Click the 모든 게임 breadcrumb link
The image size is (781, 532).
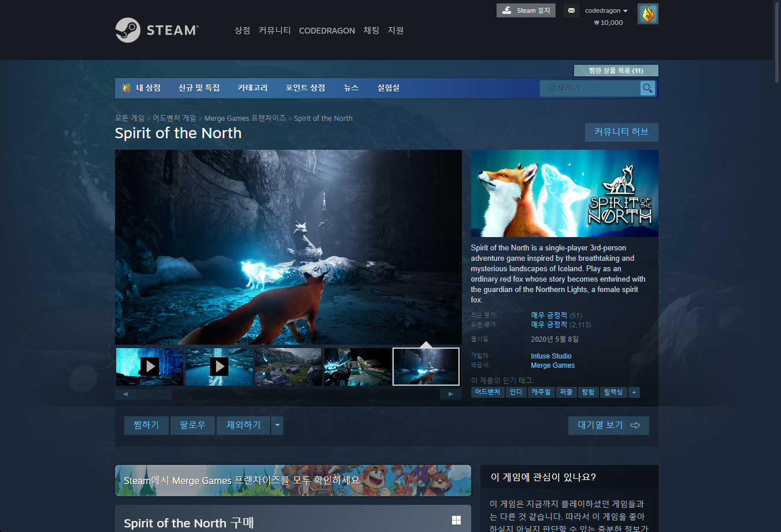(129, 118)
